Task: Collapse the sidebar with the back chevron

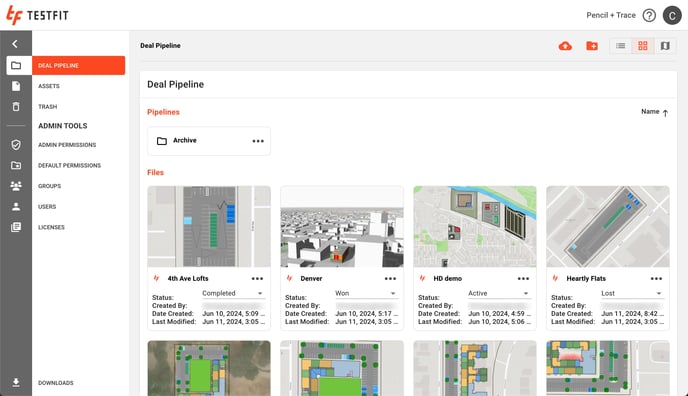Action: (15, 44)
